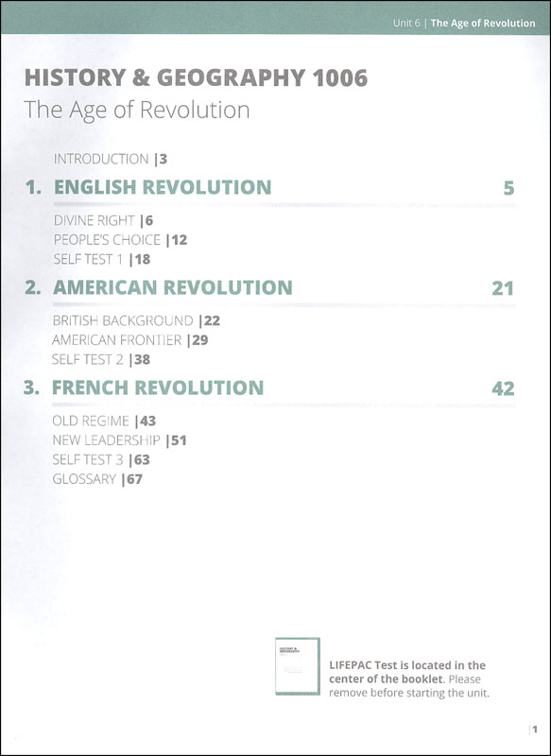Open British Background on page 22
The image size is (551, 756).
pyautogui.click(x=136, y=321)
